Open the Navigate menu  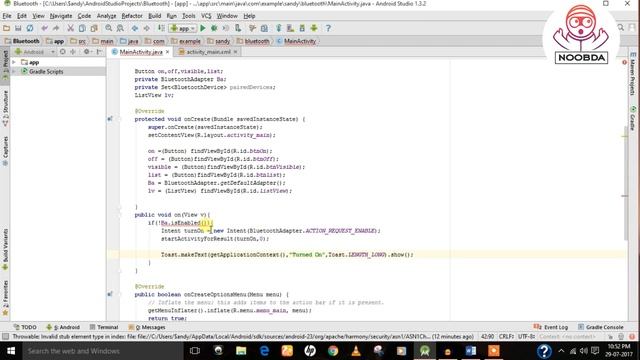(x=61, y=16)
